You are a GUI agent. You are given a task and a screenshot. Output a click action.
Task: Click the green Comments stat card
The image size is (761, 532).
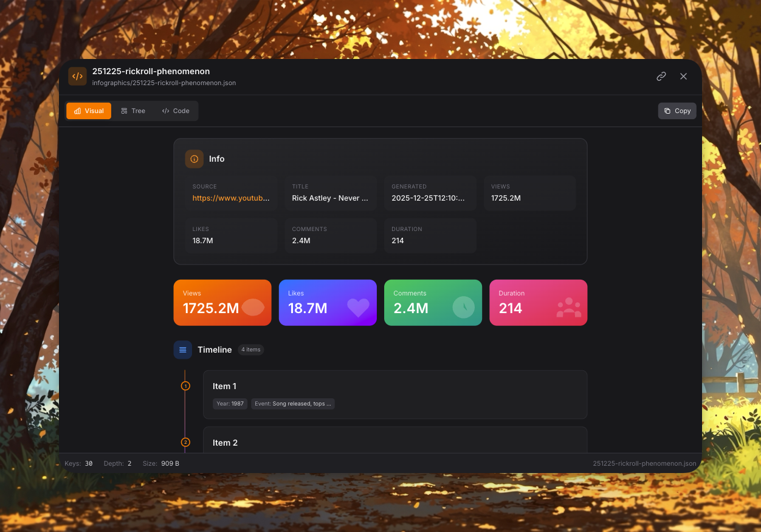tap(433, 303)
